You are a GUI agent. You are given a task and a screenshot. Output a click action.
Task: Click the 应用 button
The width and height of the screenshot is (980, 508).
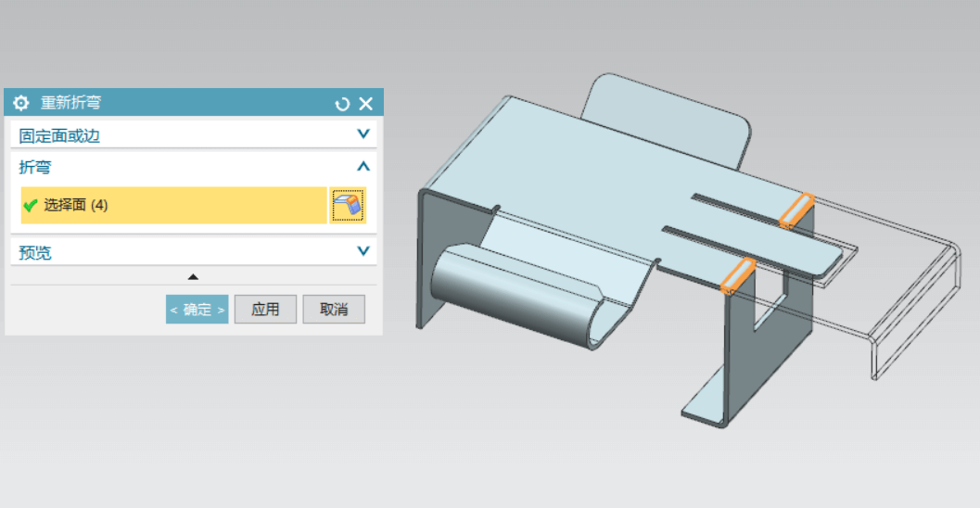pos(265,310)
